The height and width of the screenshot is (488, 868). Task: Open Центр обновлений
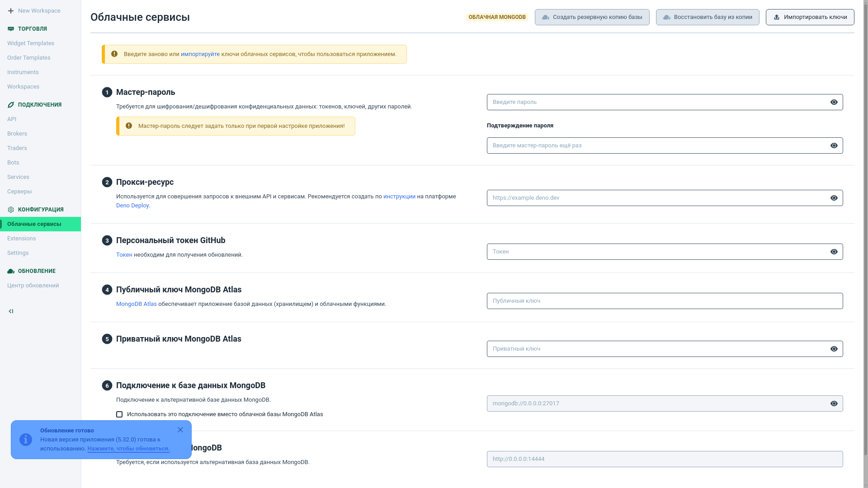coord(40,286)
